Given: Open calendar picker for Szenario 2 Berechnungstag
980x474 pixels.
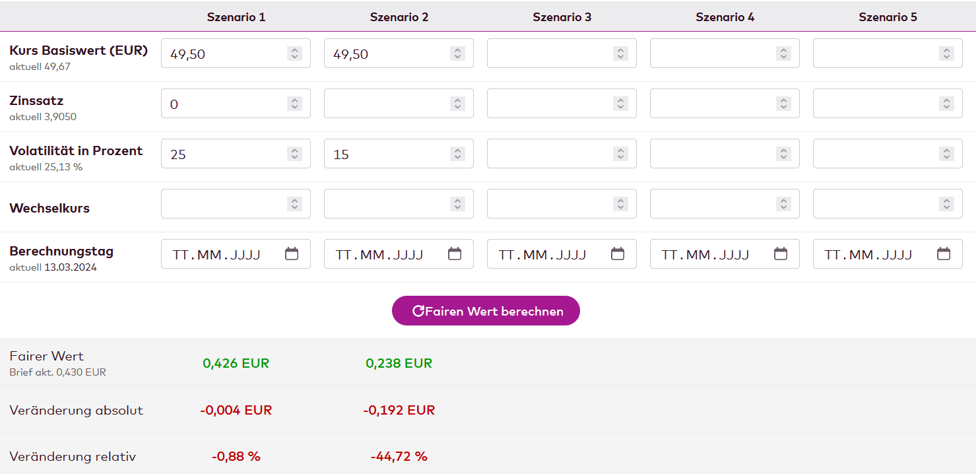Looking at the screenshot, I should click(x=455, y=254).
